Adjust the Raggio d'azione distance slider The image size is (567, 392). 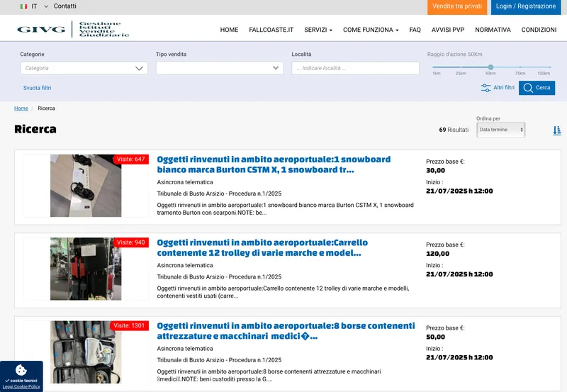coord(490,67)
